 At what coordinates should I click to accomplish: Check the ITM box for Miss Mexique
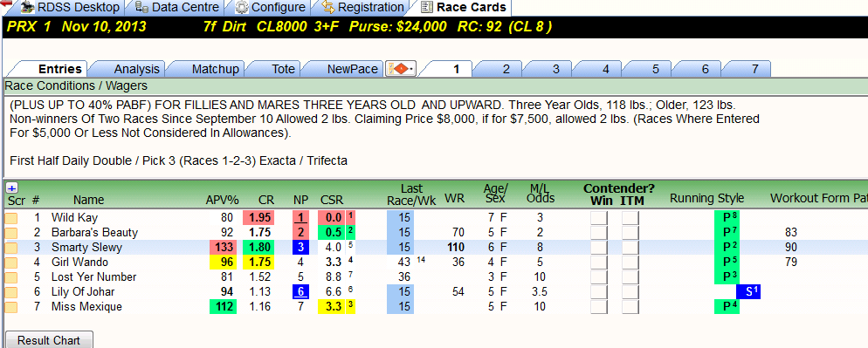(x=630, y=306)
